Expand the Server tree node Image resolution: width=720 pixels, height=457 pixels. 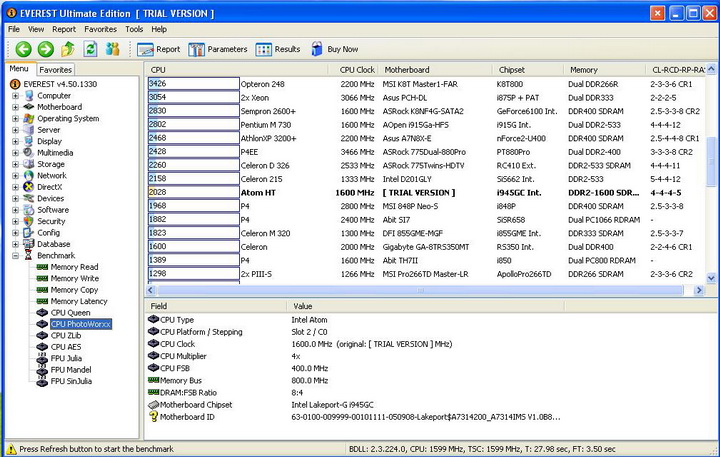(x=15, y=130)
